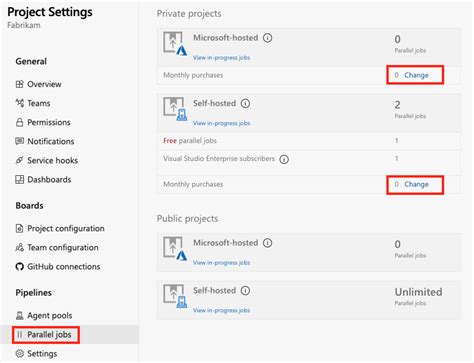Viewport: 474px width, 363px height.
Task: Click private Microsoft-hosted info icon
Action: 267,38
